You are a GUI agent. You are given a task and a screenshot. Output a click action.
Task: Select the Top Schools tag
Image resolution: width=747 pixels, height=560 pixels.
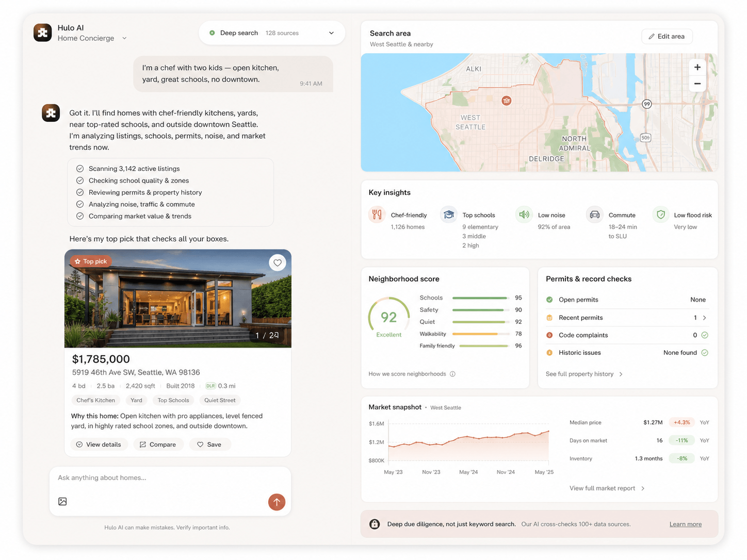[x=173, y=400]
